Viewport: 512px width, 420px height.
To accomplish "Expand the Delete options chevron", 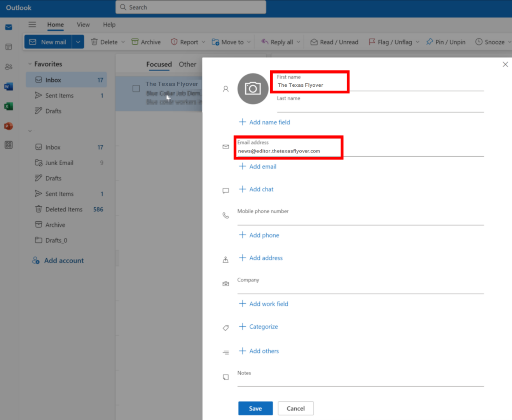I will pos(123,42).
